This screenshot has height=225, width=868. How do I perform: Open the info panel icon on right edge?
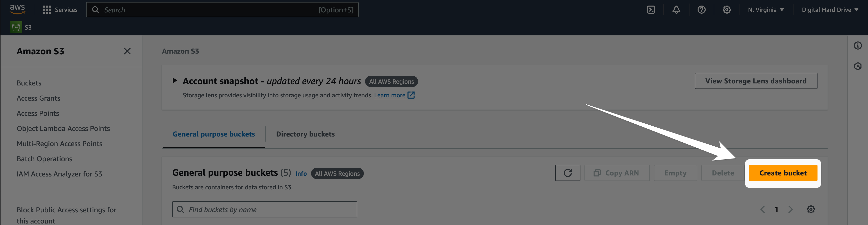[858, 46]
